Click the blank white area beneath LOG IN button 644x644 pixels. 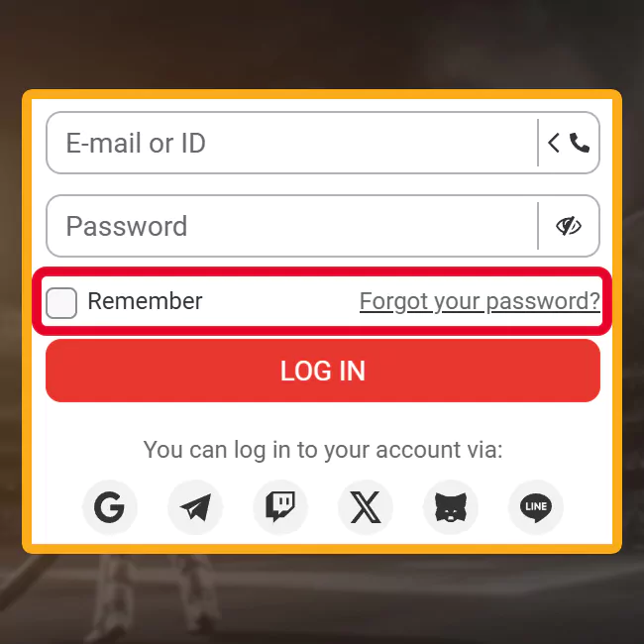(x=323, y=419)
